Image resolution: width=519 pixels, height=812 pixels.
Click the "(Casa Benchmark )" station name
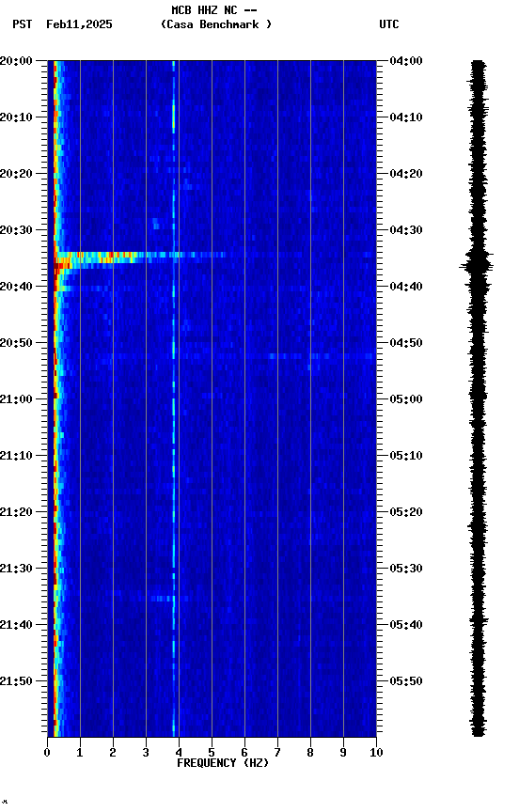click(216, 24)
